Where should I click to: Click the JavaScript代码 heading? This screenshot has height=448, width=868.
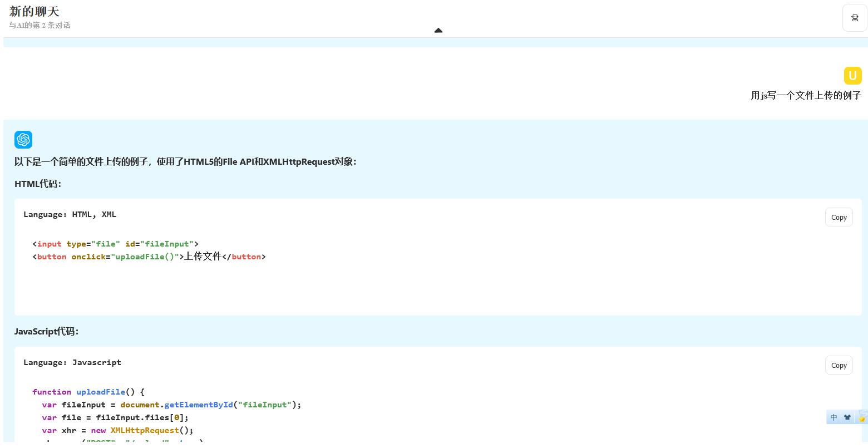[x=47, y=332]
